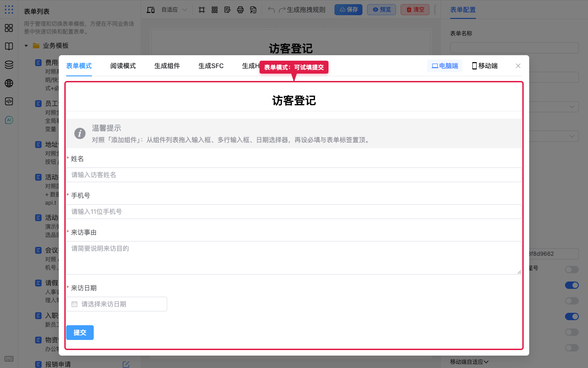Click the form edit pencil toolbar icon
The width and height of the screenshot is (588, 368).
pos(227,10)
